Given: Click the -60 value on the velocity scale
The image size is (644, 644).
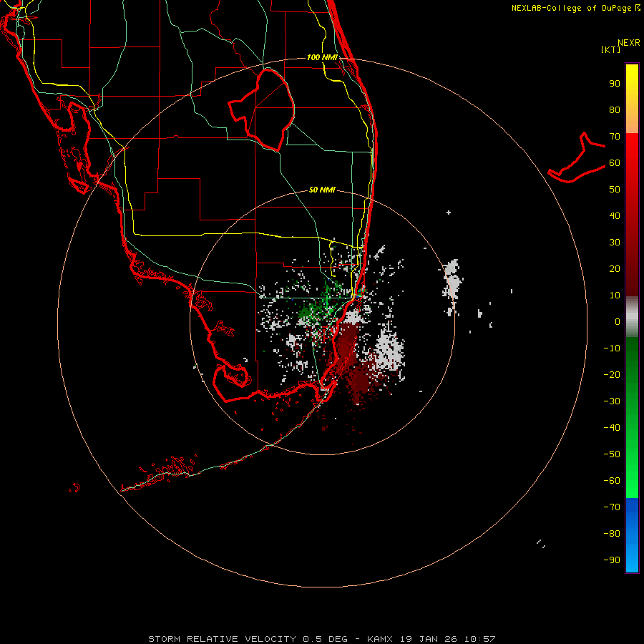Looking at the screenshot, I should click(x=612, y=481).
